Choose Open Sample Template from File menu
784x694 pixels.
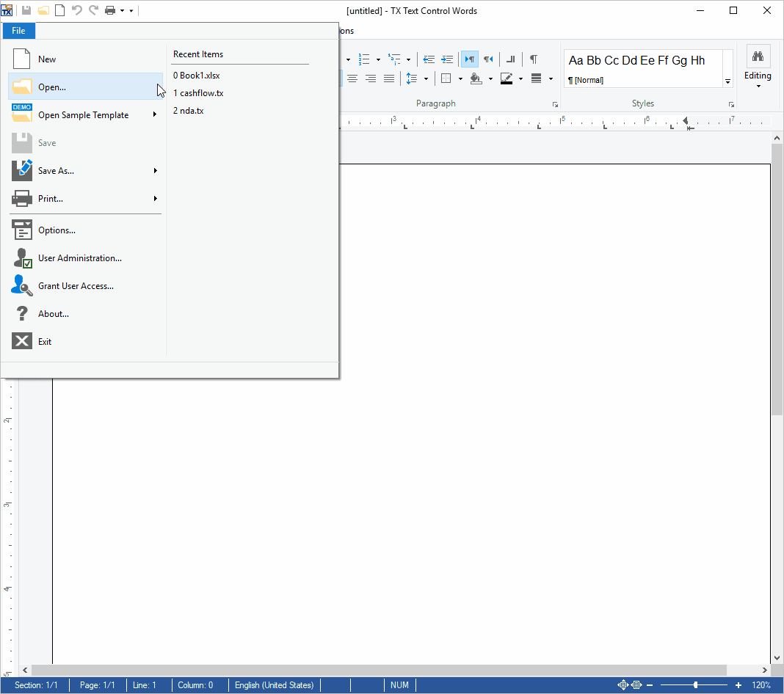point(83,114)
